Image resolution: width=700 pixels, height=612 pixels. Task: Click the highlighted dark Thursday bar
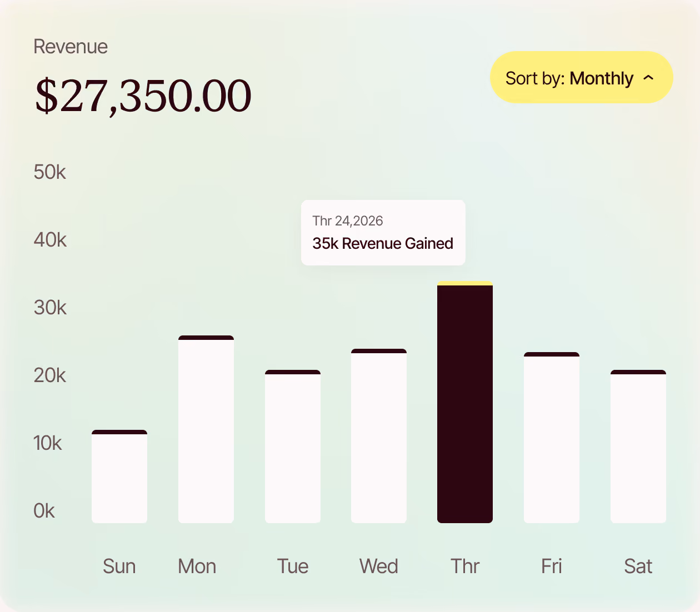(x=465, y=402)
